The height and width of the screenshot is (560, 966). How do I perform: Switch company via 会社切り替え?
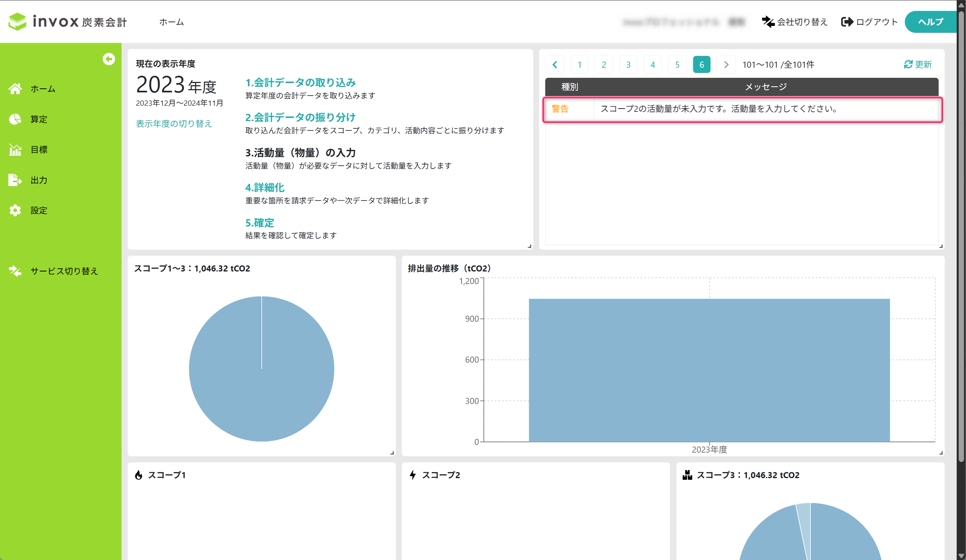coord(794,22)
